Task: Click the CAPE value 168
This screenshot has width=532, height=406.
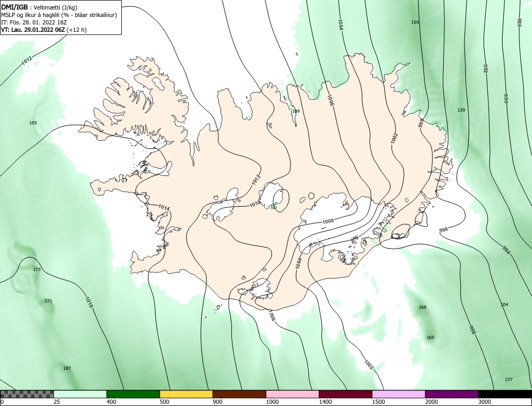Action: 422,307
